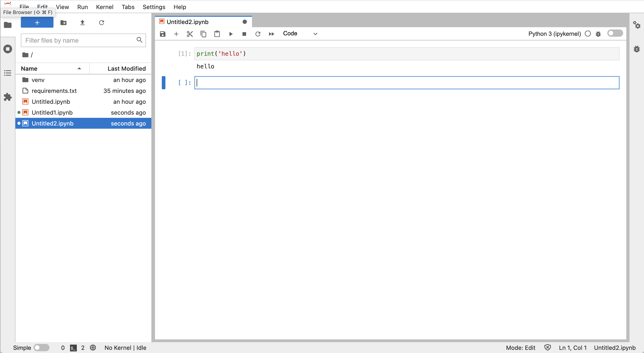Open the cell type Code dropdown
Screen dimensions: 644x353
[x=300, y=34]
